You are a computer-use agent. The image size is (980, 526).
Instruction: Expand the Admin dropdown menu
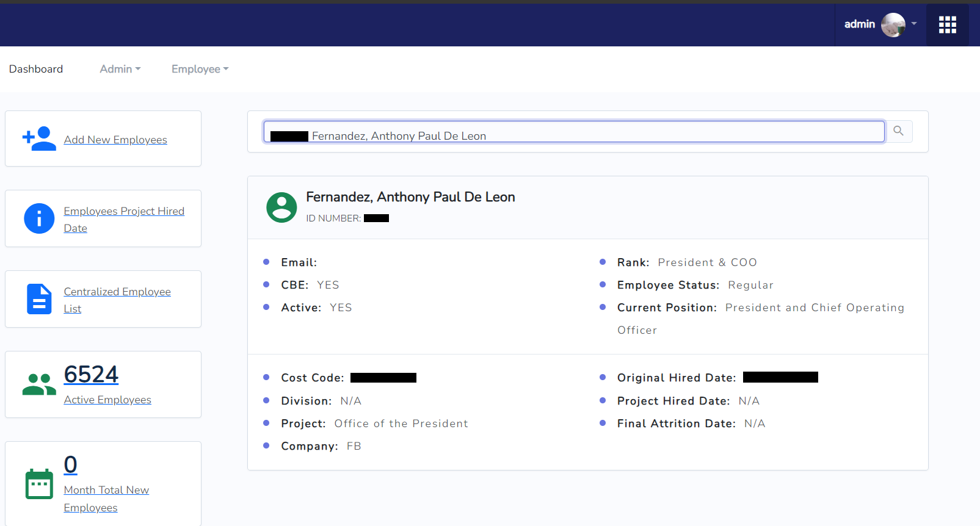[x=120, y=69]
